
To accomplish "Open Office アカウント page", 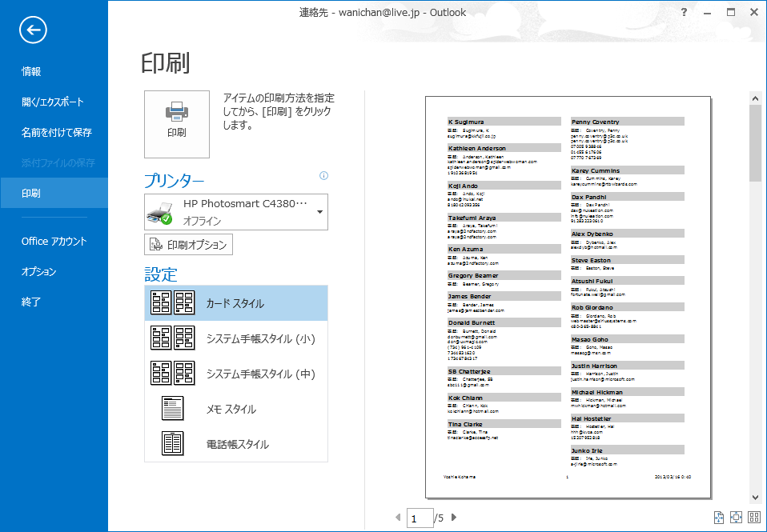I will (54, 241).
